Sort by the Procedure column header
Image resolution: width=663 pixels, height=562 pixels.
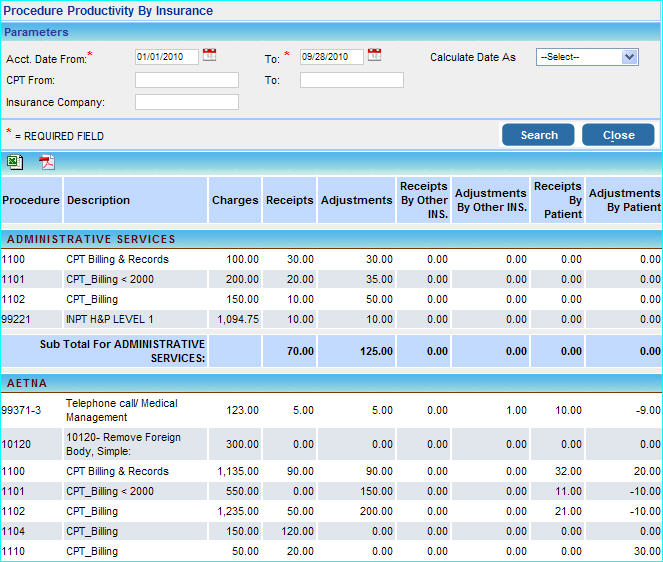[x=31, y=200]
